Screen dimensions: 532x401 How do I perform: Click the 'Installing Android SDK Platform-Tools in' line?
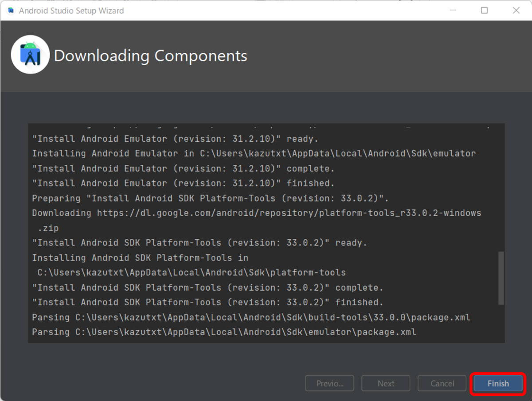click(140, 257)
